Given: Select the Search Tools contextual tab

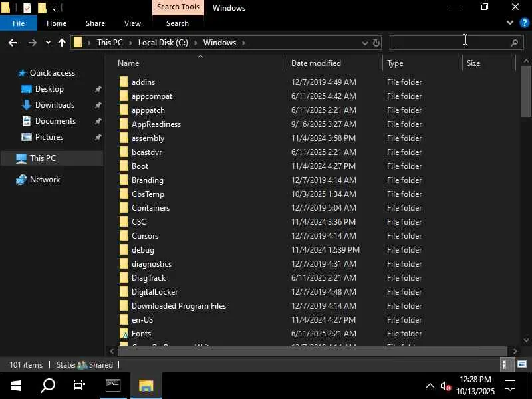Looking at the screenshot, I should tap(178, 7).
